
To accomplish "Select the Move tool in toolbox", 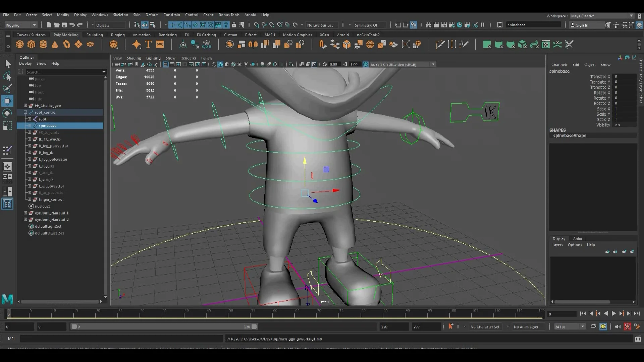I will (7, 101).
